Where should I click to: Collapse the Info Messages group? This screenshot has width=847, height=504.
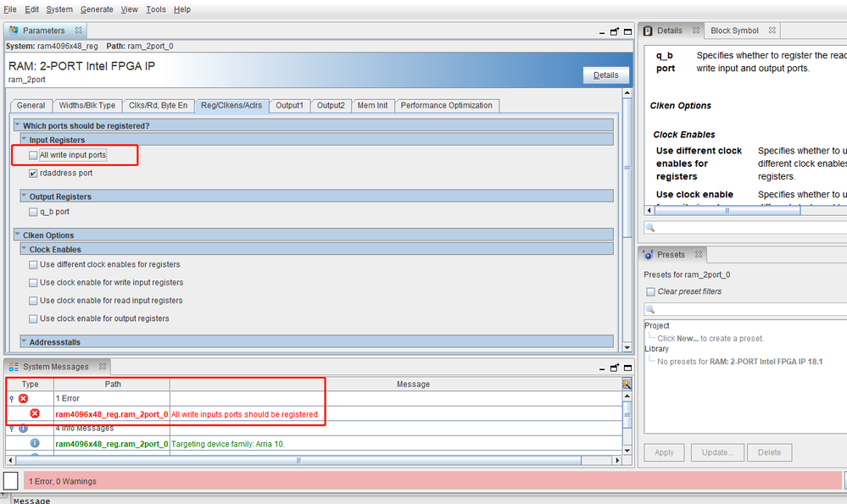tap(12, 429)
